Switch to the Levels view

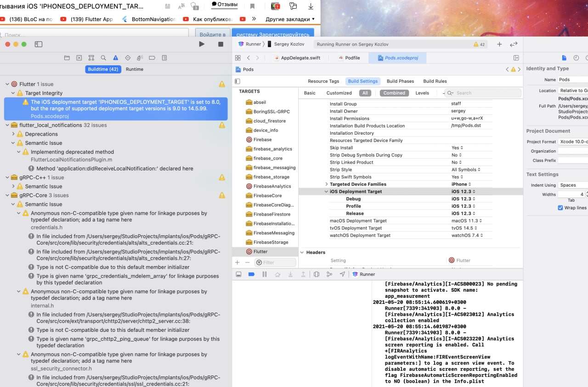[422, 93]
